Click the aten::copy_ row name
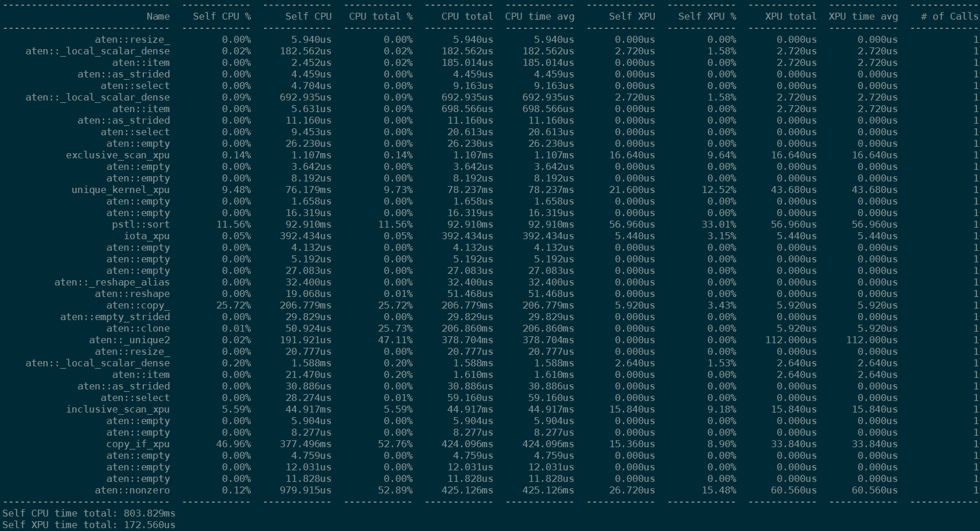This screenshot has width=980, height=531. tap(138, 305)
